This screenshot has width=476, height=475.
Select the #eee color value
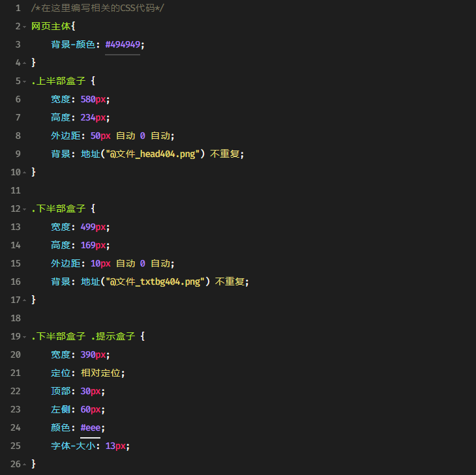[x=91, y=427]
